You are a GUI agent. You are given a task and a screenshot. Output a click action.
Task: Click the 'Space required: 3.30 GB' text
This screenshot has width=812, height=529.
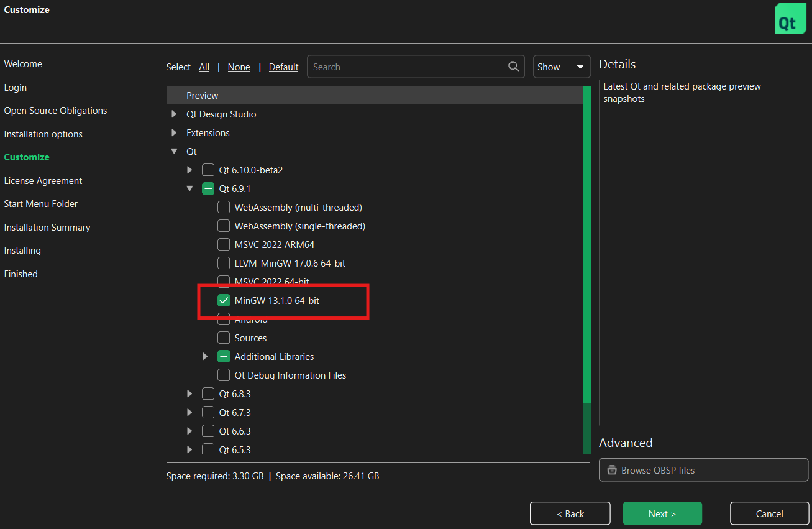coord(215,476)
